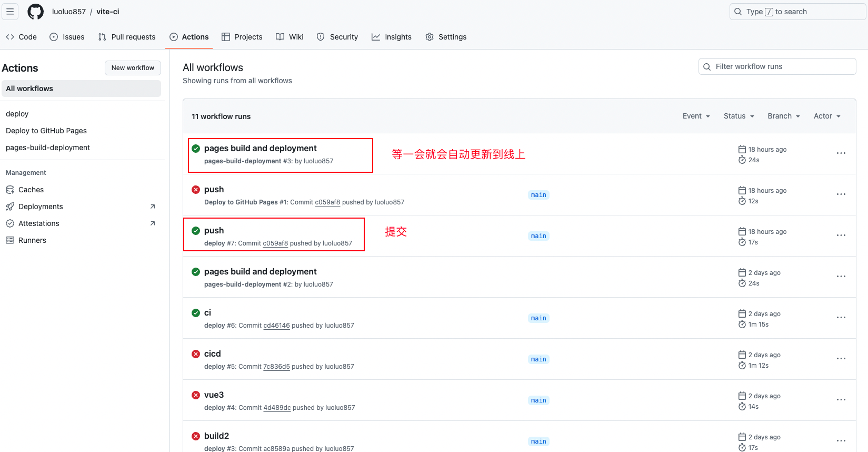Click green success icon on ci run
Viewport: 868px width, 452px height.
196,313
